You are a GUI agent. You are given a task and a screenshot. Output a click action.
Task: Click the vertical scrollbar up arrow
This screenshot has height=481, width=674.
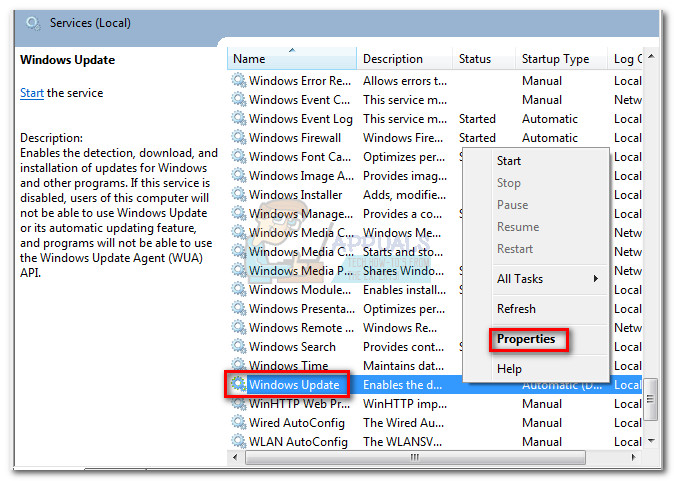[x=651, y=56]
